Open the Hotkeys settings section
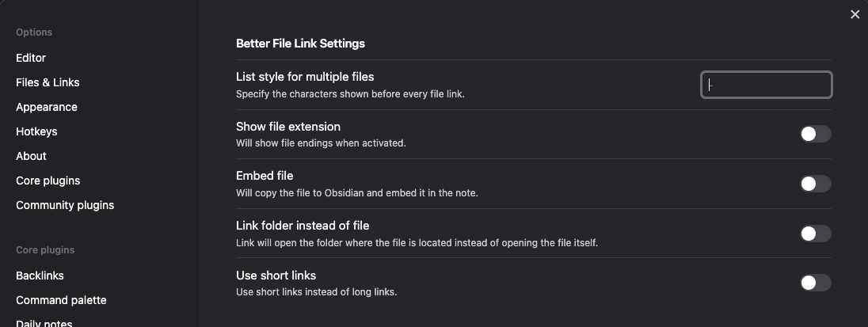The width and height of the screenshot is (868, 327). click(x=36, y=131)
